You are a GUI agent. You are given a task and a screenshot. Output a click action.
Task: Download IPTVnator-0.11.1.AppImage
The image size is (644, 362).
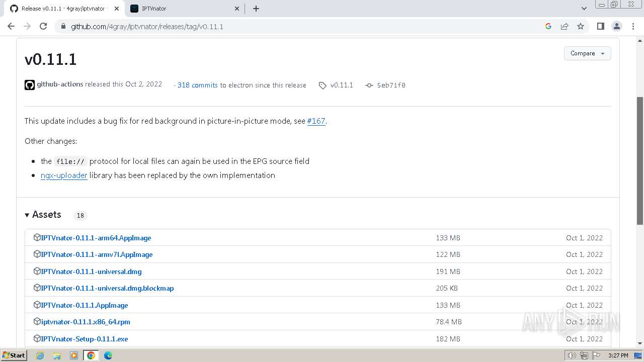85,305
